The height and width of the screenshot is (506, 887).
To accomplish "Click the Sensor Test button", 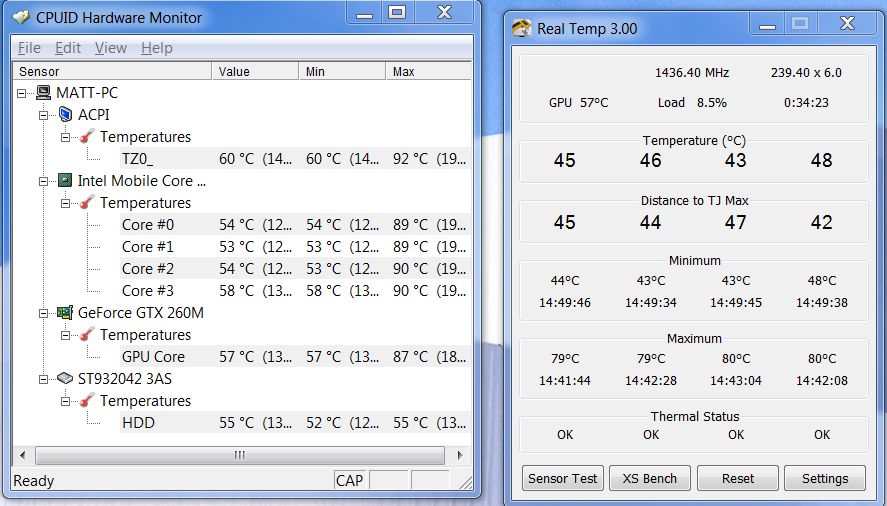I will click(x=563, y=478).
